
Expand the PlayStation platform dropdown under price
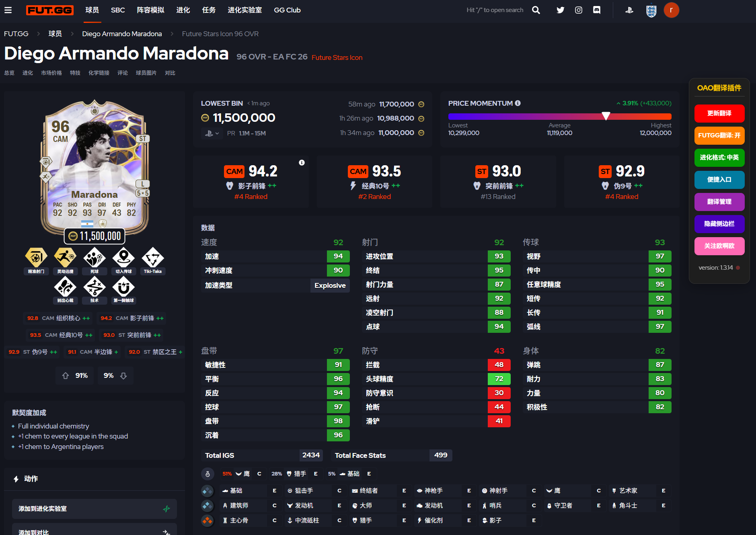coord(212,133)
